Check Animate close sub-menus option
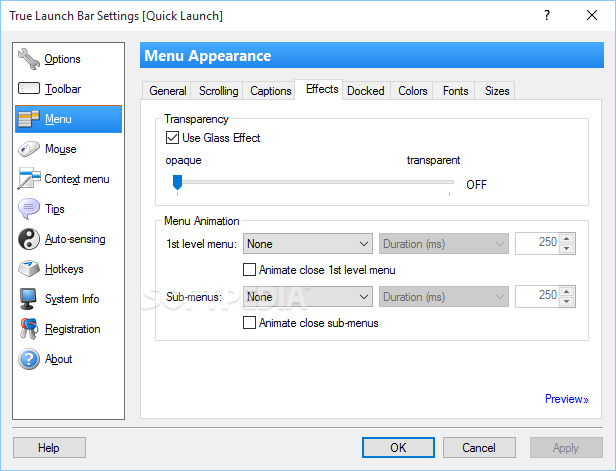 coord(250,323)
